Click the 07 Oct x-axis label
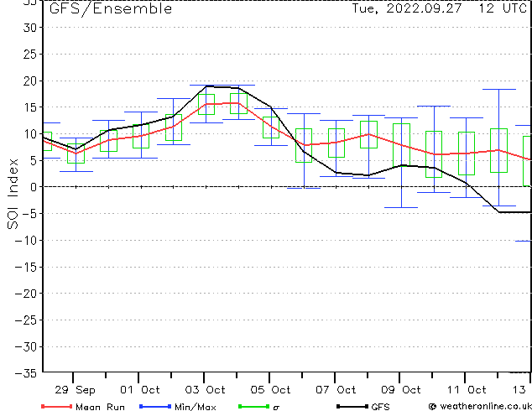532x411 pixels. tap(336, 390)
